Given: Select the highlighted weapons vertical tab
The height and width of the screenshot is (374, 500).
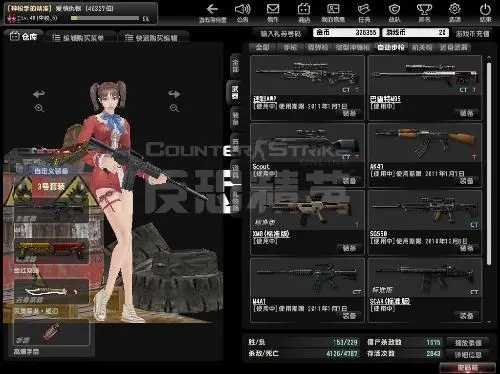Looking at the screenshot, I should (x=235, y=92).
